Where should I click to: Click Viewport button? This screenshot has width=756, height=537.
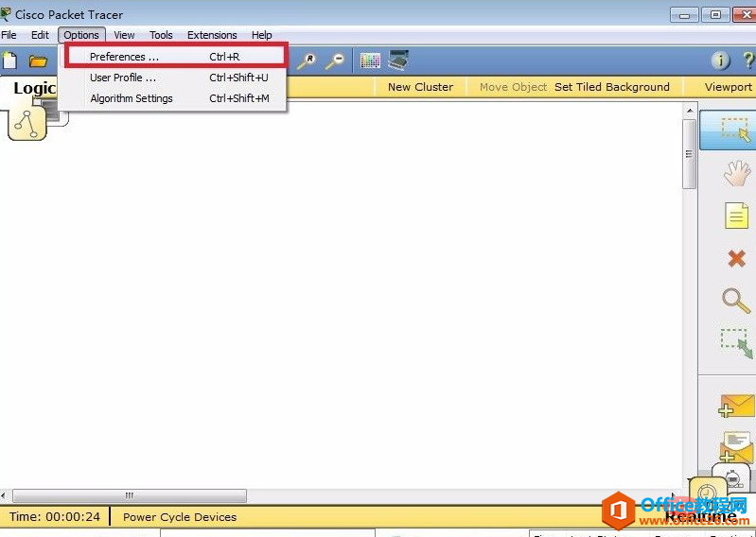coord(728,87)
